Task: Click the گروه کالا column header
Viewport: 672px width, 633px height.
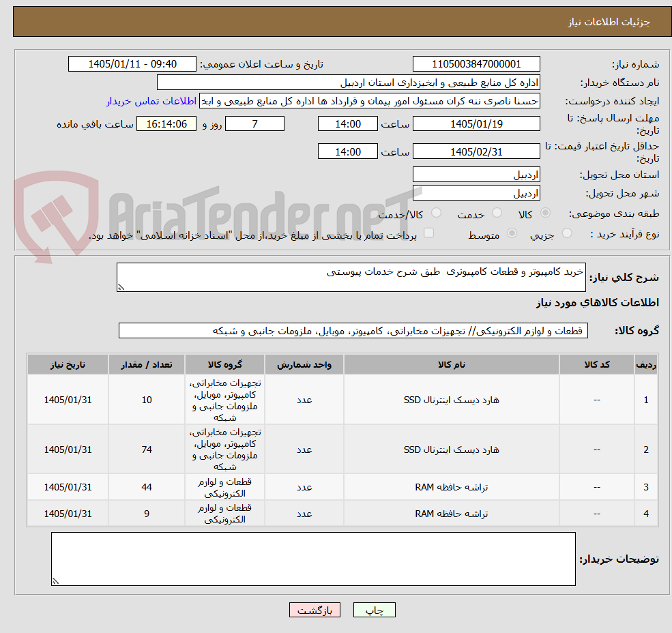Action: point(224,364)
